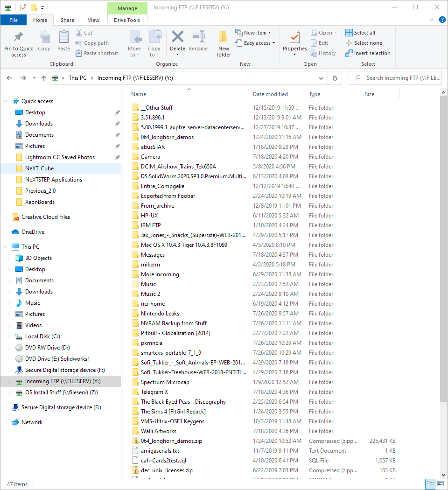Click the Delete icon in ribbon
448x490 pixels.
point(177,37)
